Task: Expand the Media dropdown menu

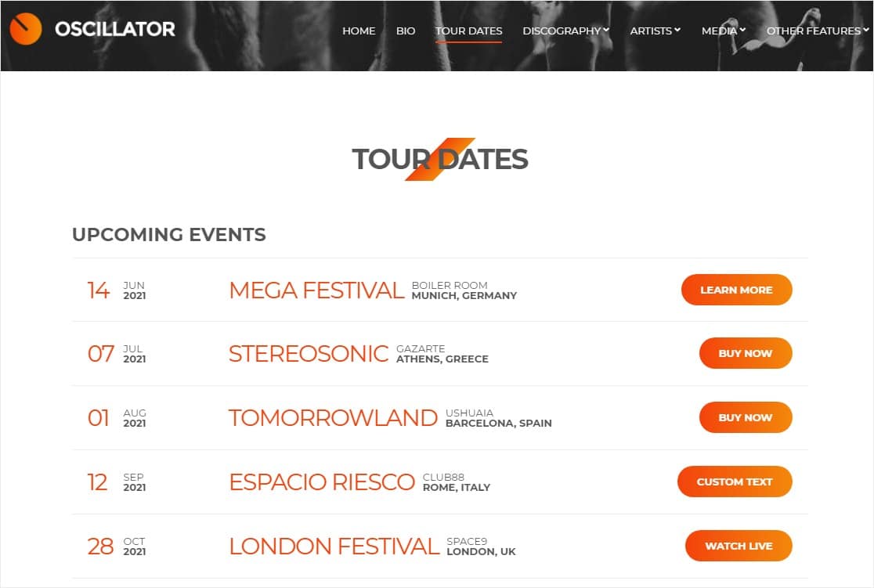Action: click(x=723, y=31)
